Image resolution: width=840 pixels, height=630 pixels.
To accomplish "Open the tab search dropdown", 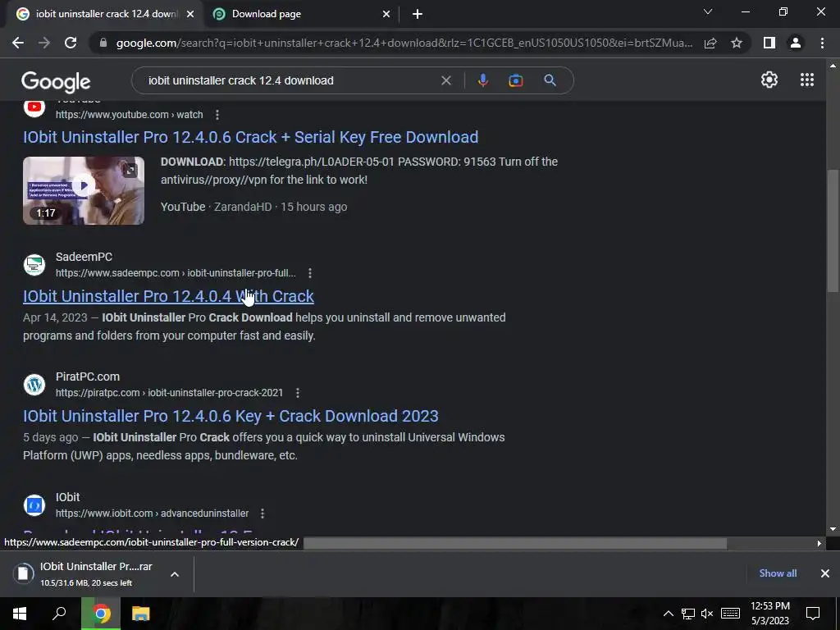I will [708, 11].
